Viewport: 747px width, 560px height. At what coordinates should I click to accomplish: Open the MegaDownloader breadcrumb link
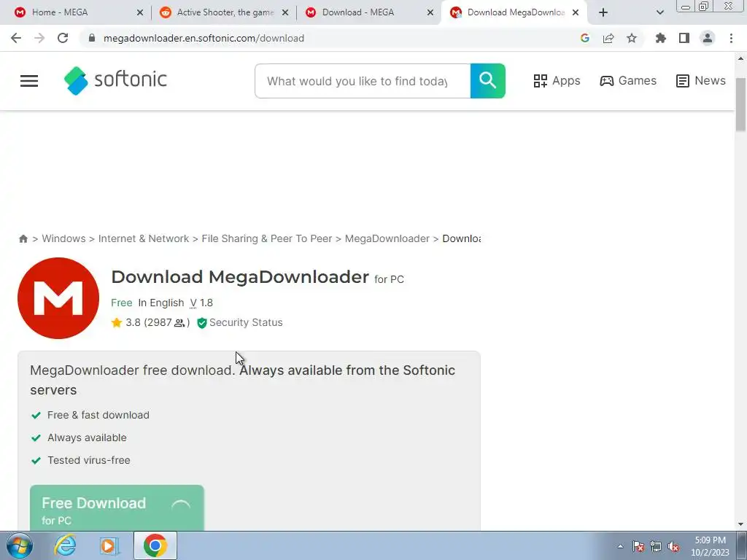coord(387,238)
